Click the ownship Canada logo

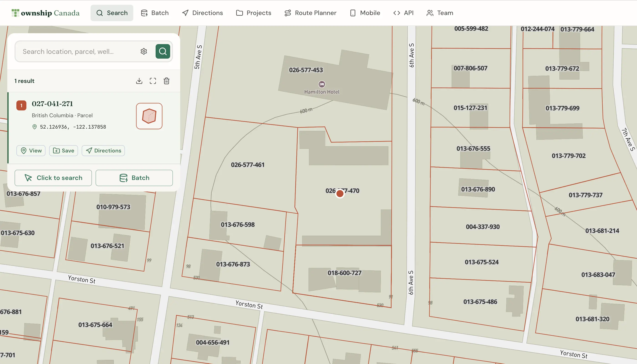(x=45, y=13)
